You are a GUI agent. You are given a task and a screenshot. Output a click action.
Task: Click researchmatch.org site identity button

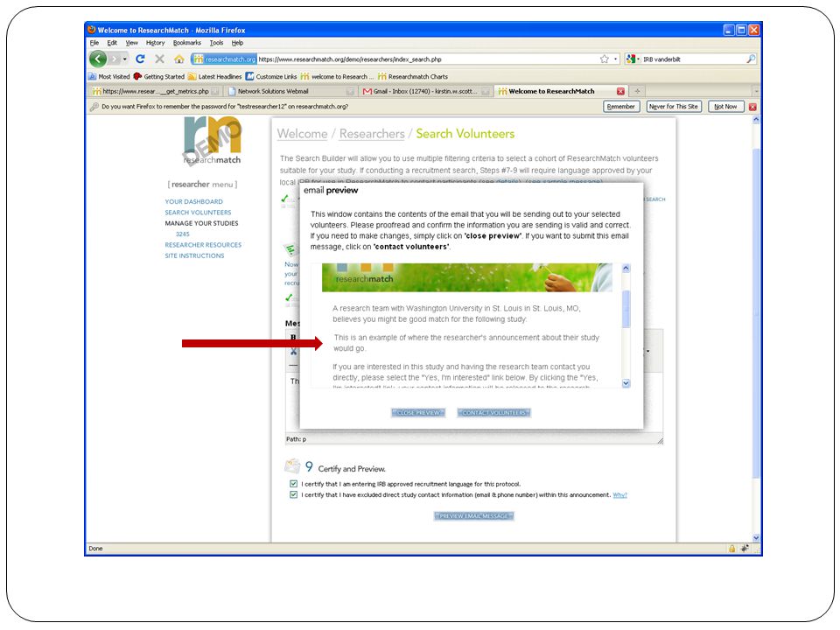coord(225,59)
